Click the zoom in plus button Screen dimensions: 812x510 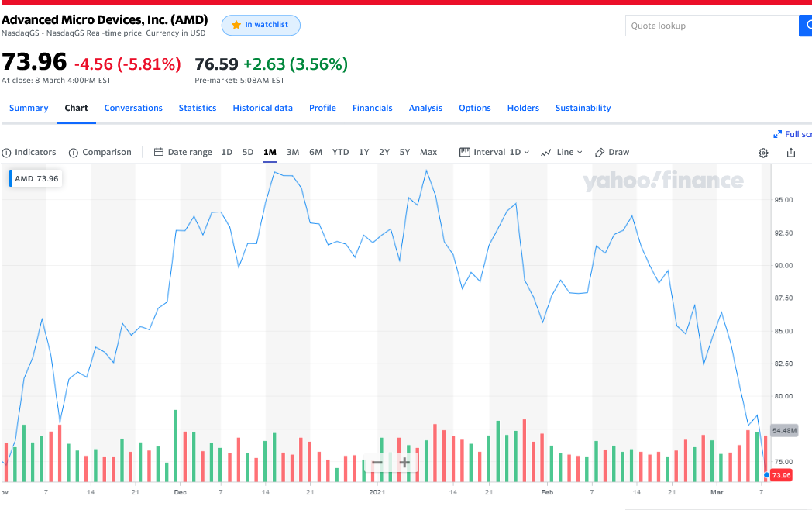pyautogui.click(x=404, y=462)
